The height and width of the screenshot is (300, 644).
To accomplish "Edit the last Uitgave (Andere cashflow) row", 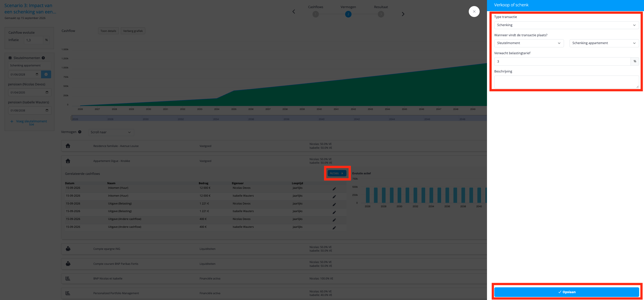I will pos(334,228).
